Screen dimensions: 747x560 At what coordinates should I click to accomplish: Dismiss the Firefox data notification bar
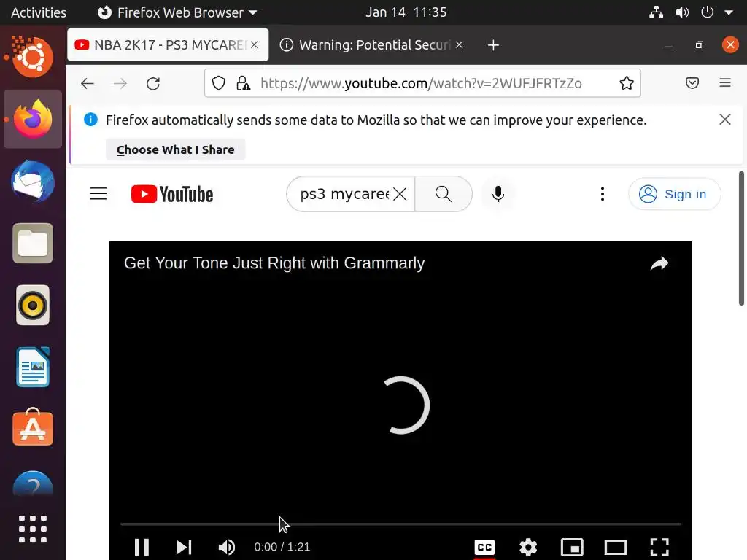tap(724, 119)
